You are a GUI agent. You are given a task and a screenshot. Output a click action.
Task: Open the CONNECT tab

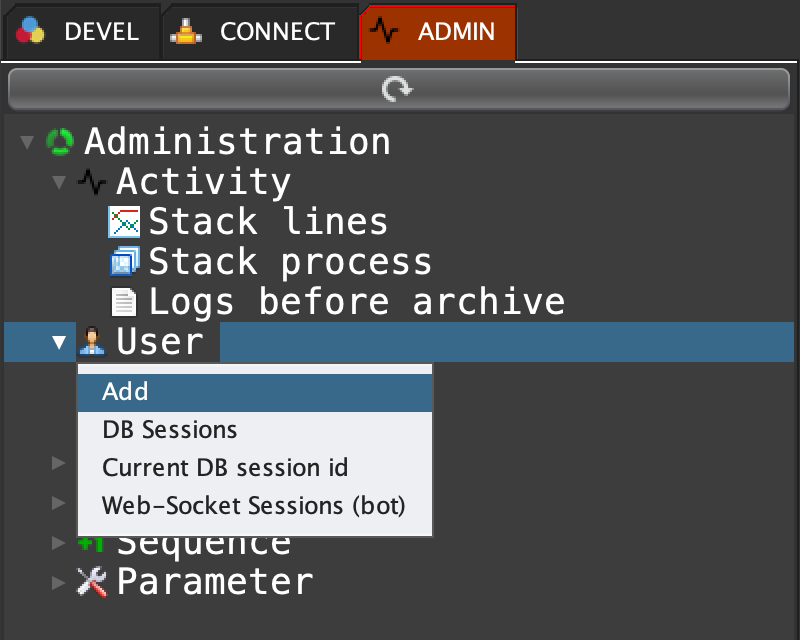pyautogui.click(x=259, y=32)
